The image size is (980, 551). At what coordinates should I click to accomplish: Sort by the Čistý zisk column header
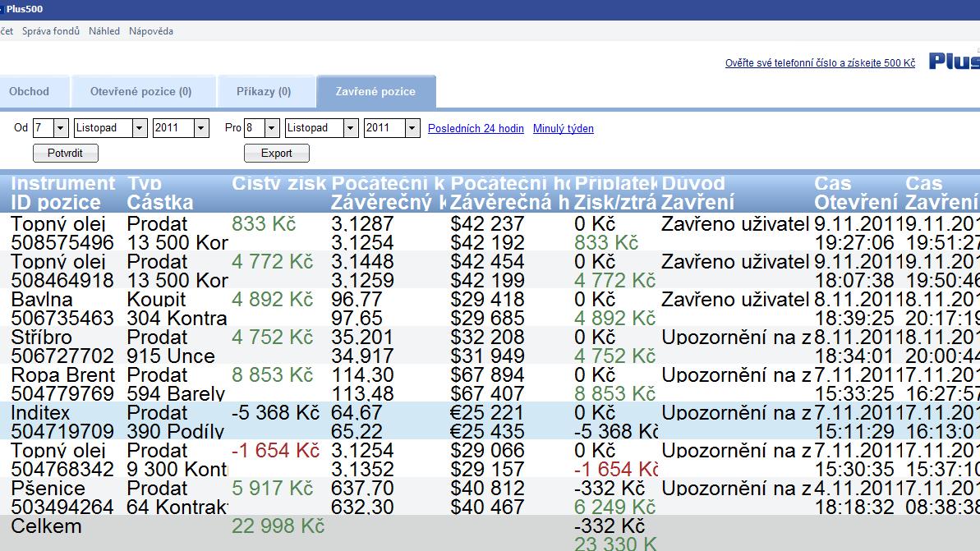pyautogui.click(x=279, y=183)
